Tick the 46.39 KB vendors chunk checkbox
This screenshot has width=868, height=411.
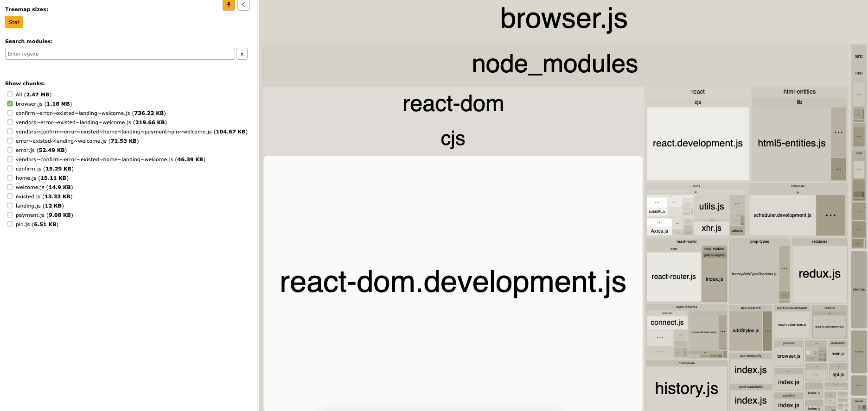pos(10,159)
